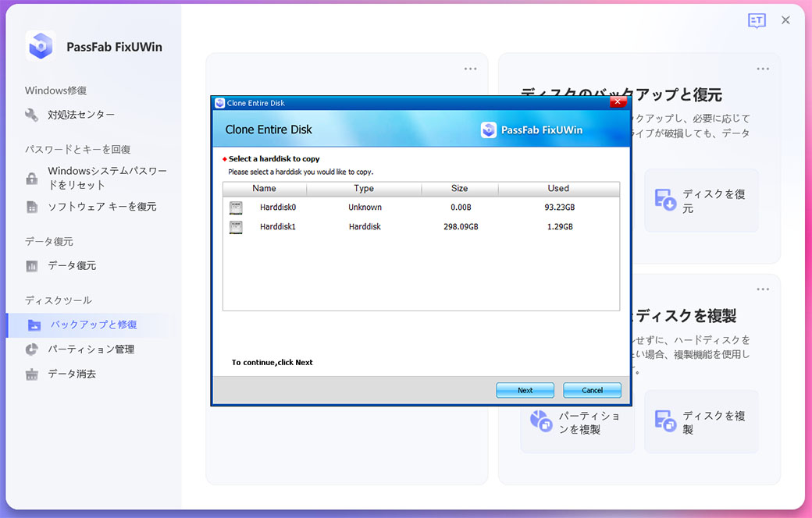Open data recovery via the データ復元 chart icon
The image size is (812, 518).
pos(31,266)
